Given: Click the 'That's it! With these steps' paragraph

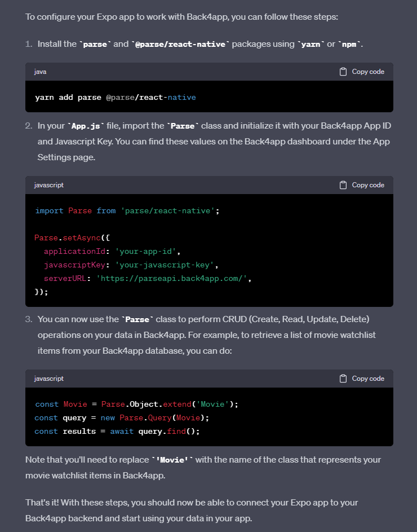Looking at the screenshot, I should click(192, 511).
